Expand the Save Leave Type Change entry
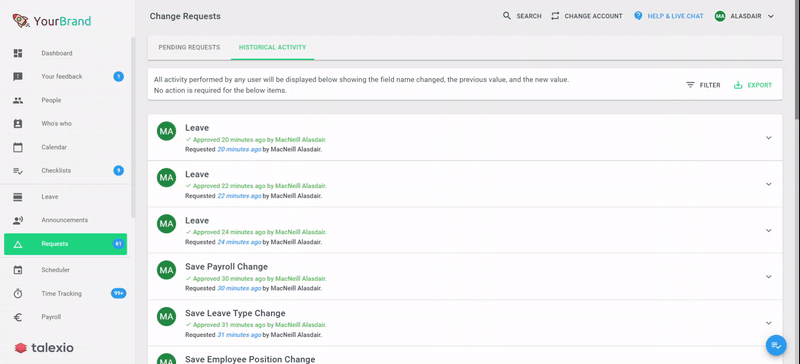 (x=769, y=323)
